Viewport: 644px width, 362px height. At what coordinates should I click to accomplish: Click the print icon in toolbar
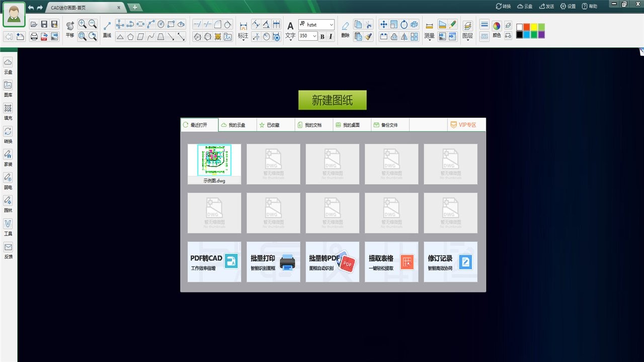pos(34,36)
